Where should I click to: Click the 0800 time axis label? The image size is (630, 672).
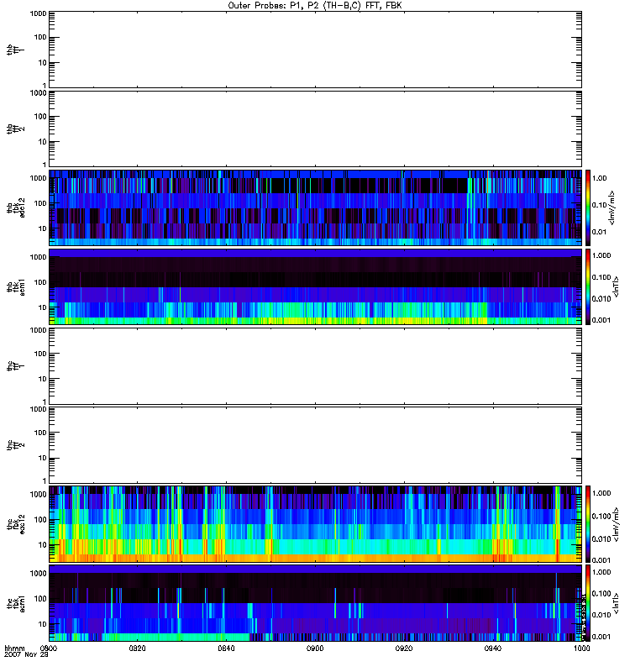click(50, 648)
